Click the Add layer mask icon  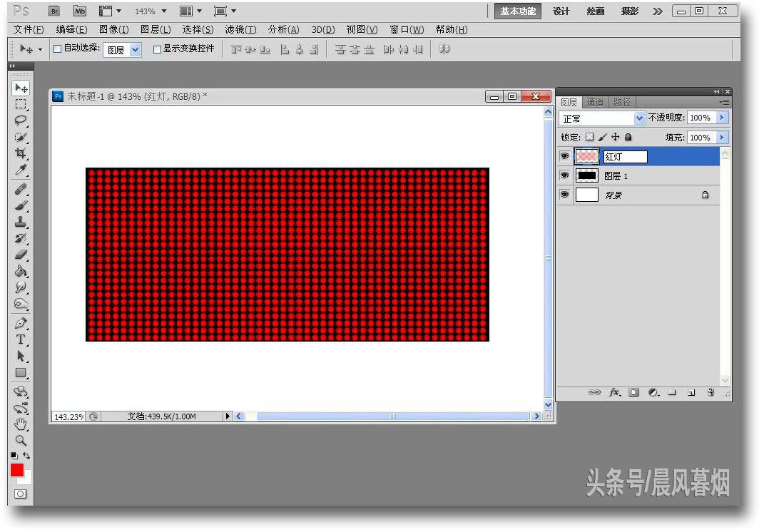click(632, 393)
